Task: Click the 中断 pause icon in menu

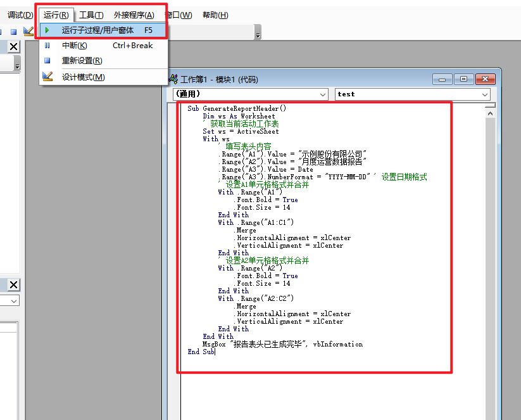Action: click(x=47, y=46)
